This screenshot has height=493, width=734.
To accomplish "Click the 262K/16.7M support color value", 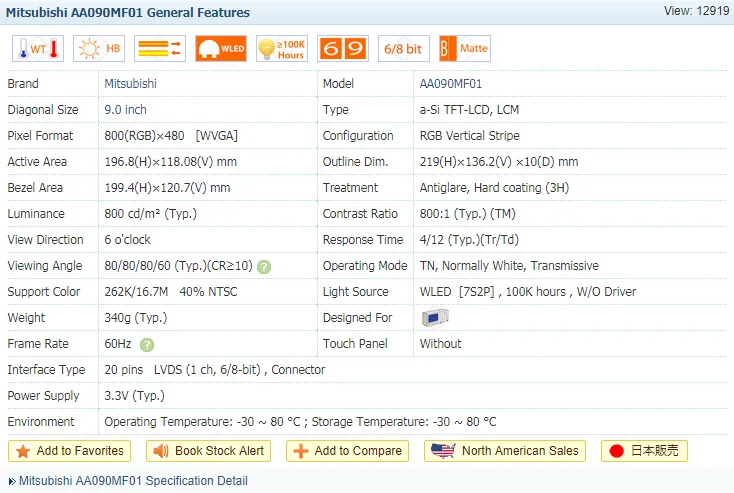I will 136,292.
